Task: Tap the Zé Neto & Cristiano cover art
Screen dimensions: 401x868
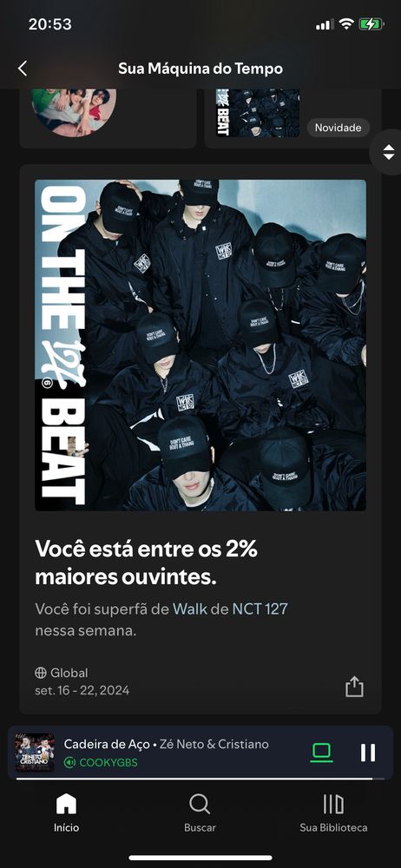Action: click(x=35, y=753)
